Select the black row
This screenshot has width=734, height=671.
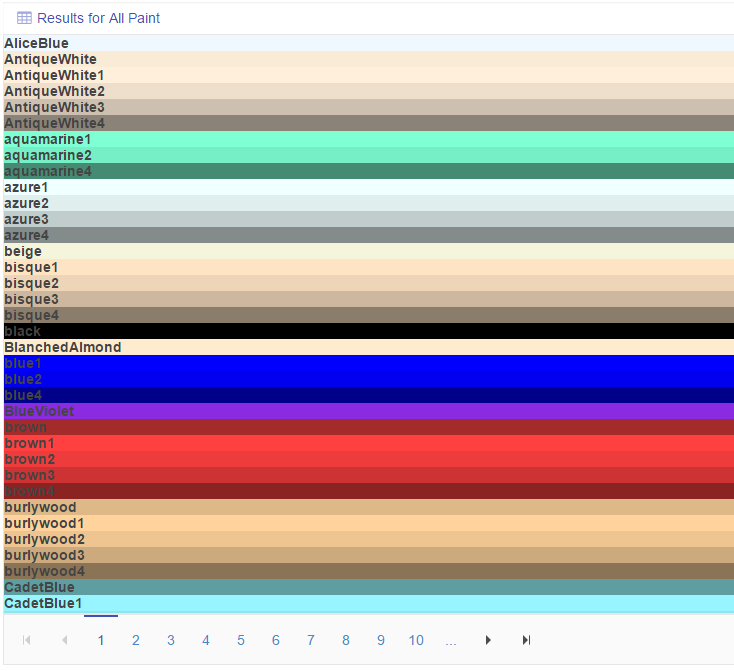pos(369,331)
